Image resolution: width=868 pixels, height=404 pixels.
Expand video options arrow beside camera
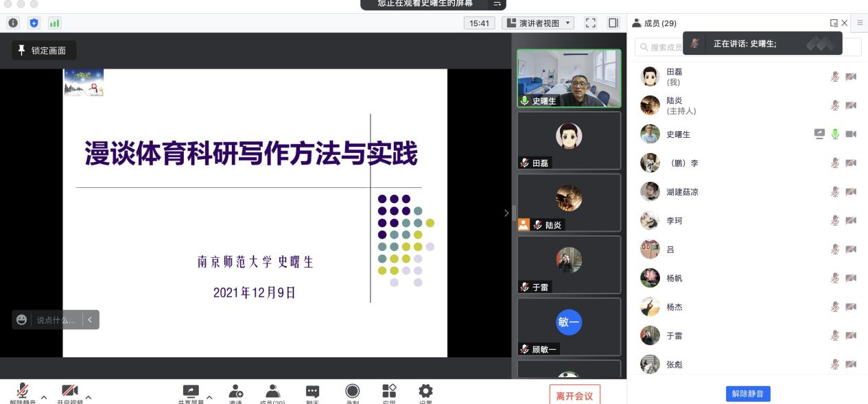(x=89, y=397)
